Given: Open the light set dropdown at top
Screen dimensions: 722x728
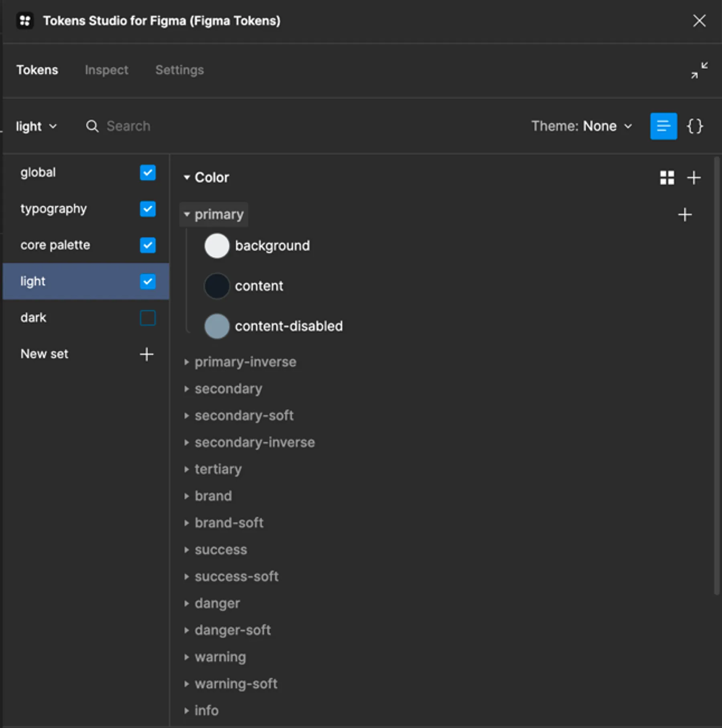Looking at the screenshot, I should click(36, 126).
